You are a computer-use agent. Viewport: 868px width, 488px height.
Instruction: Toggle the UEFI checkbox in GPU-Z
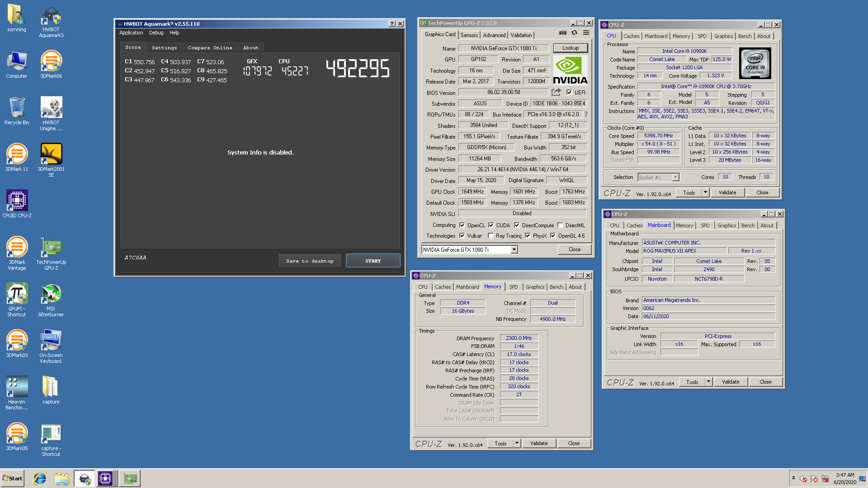pyautogui.click(x=569, y=92)
